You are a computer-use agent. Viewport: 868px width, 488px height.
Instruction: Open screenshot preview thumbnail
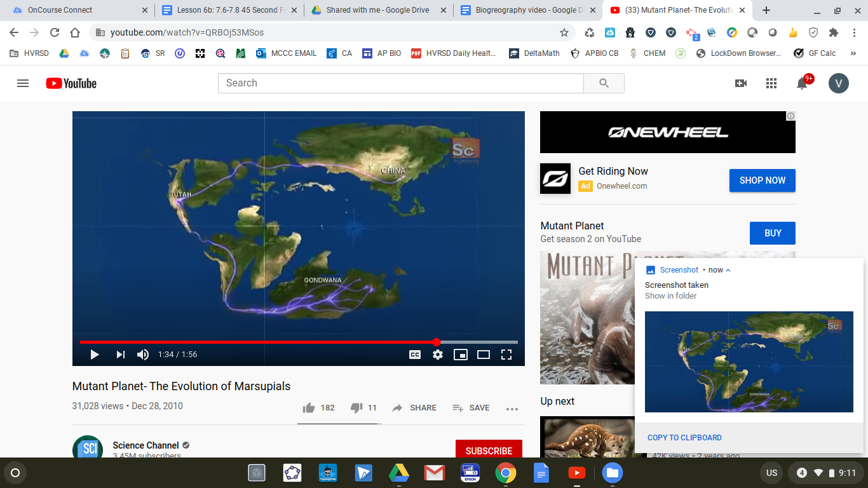point(749,362)
